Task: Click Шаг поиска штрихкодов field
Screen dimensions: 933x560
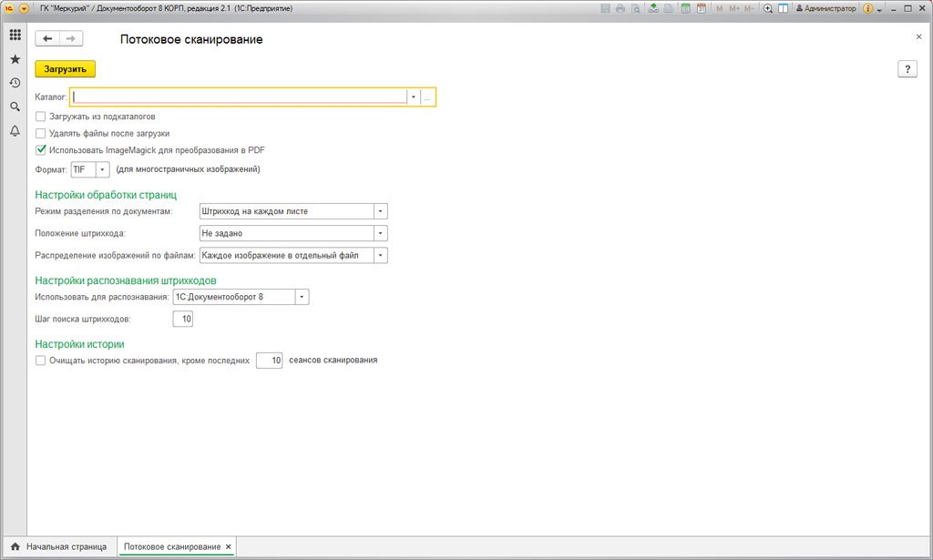Action: pyautogui.click(x=182, y=319)
